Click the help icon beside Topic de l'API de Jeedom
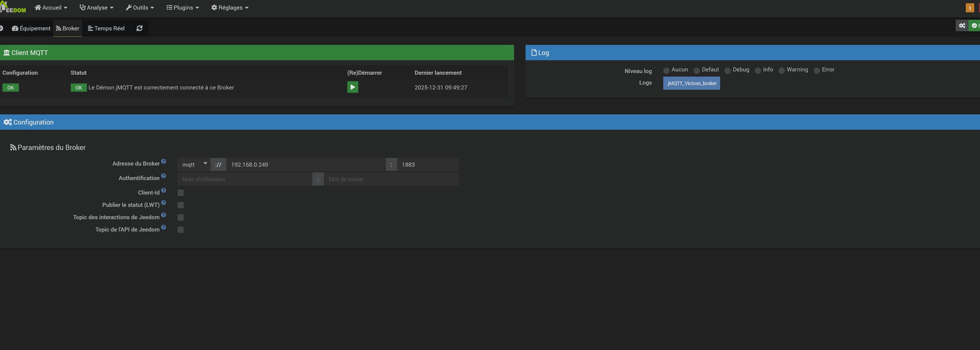Screen dimensions: 980x350 tap(164, 227)
